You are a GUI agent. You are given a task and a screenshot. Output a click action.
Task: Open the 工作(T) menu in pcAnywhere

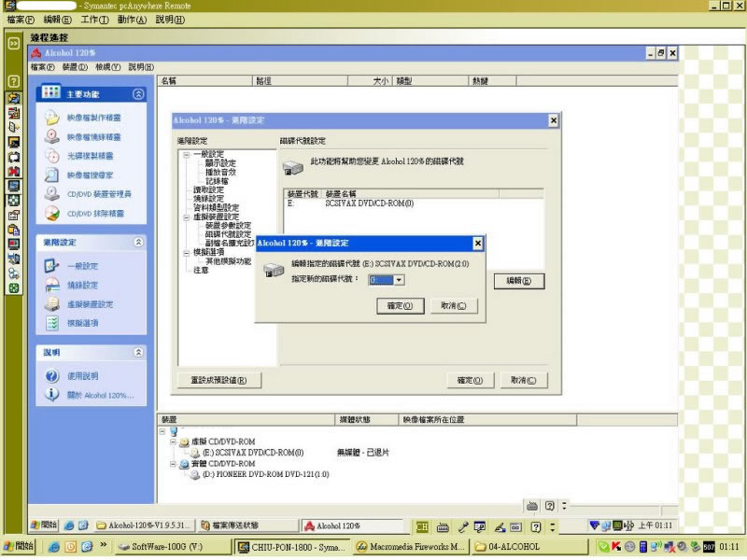94,20
